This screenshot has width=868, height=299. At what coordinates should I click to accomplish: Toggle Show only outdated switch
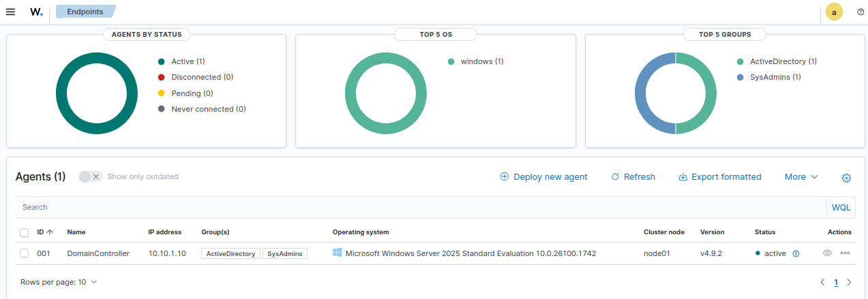pos(90,176)
